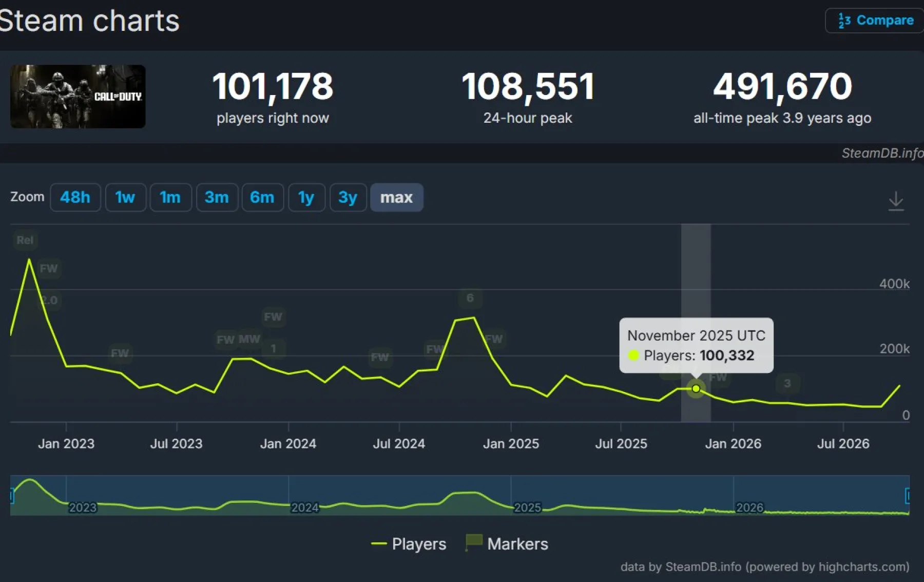Grab the right navigator range handle

coord(908,495)
